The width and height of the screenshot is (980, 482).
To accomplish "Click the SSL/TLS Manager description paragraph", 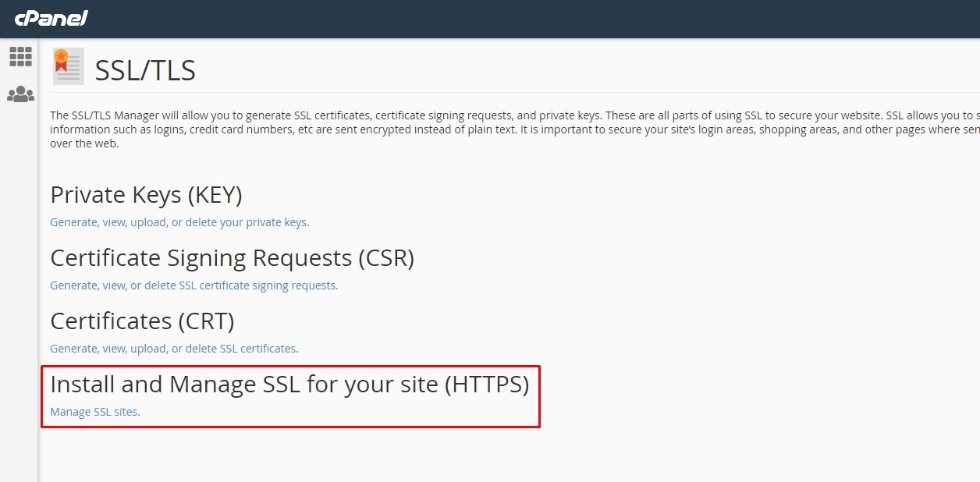I will click(468, 129).
